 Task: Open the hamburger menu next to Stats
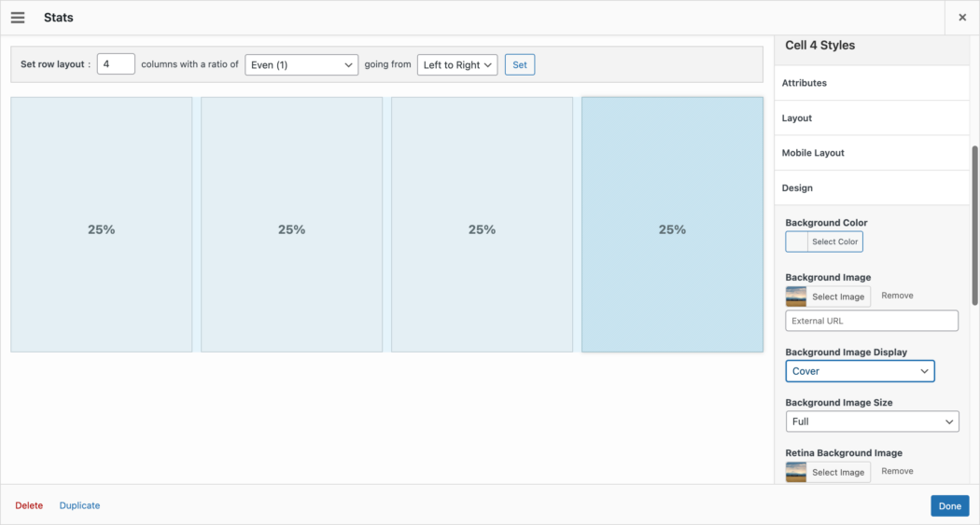point(18,18)
